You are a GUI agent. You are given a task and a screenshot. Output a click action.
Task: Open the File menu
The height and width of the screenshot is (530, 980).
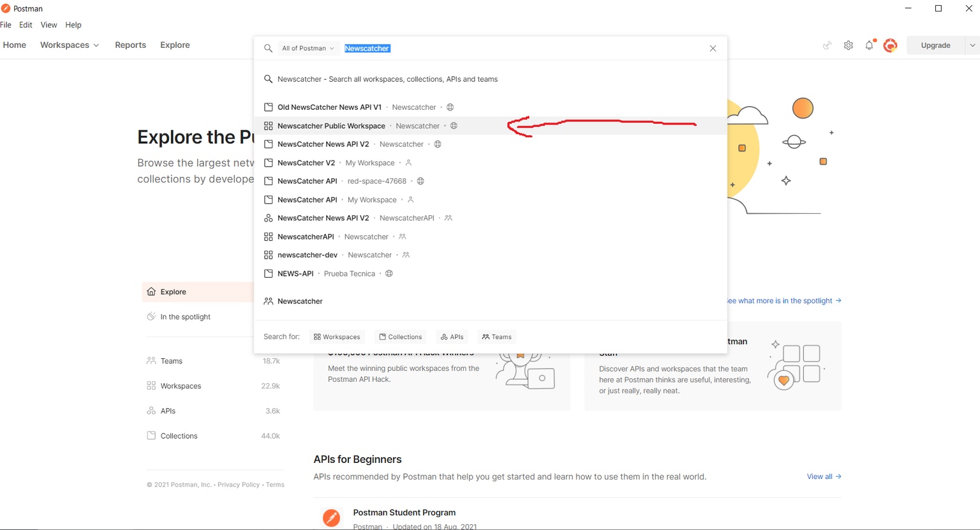6,25
